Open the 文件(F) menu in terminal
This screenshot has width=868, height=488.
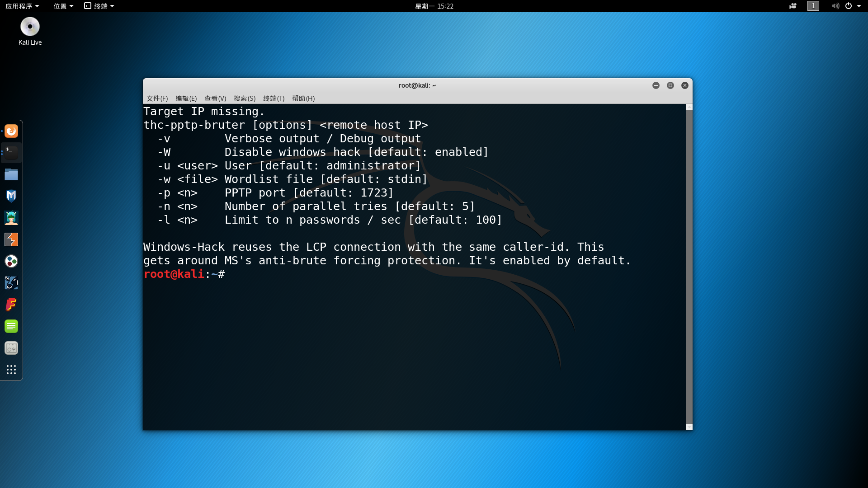157,98
